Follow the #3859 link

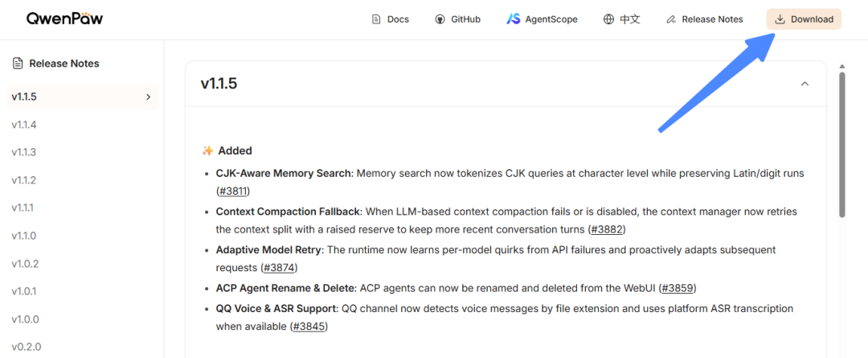click(x=678, y=288)
